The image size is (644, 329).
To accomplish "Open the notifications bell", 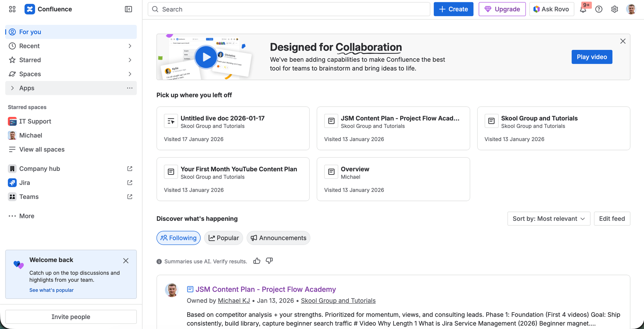I will (x=583, y=9).
